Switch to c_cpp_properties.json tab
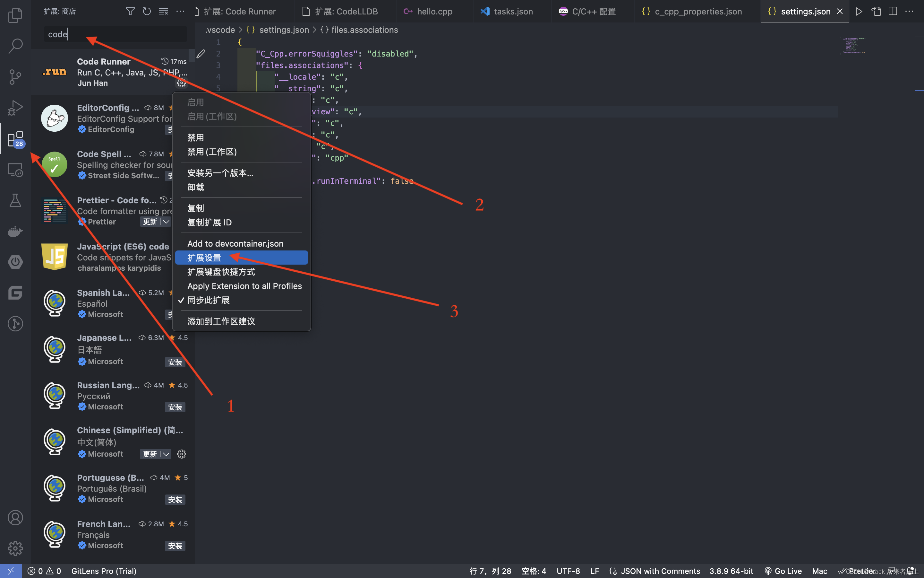Viewport: 924px width, 578px height. point(697,12)
